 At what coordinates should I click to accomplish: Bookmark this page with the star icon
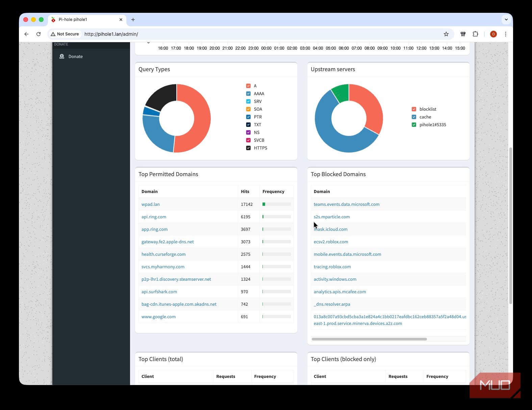point(446,34)
